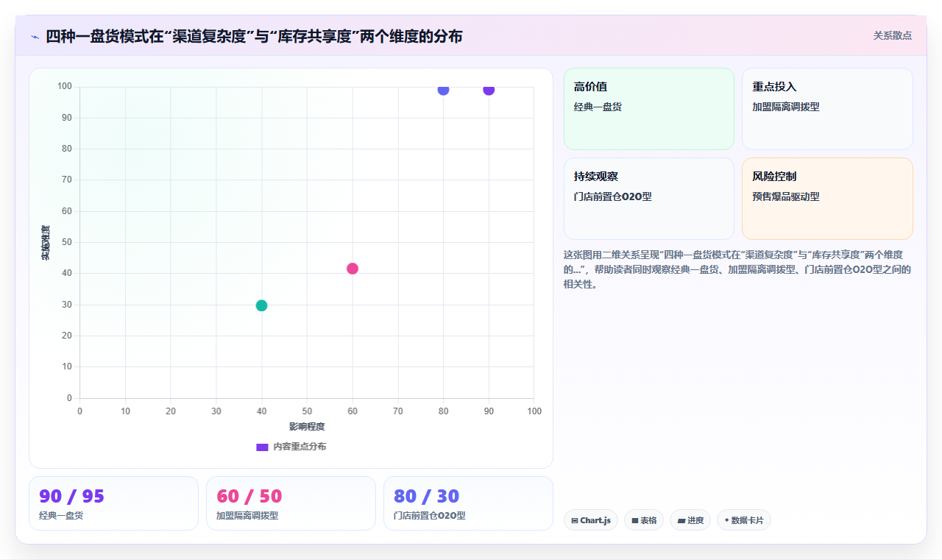Image resolution: width=942 pixels, height=560 pixels.
Task: Click the 90 / 95 stat value
Action: pos(71,496)
